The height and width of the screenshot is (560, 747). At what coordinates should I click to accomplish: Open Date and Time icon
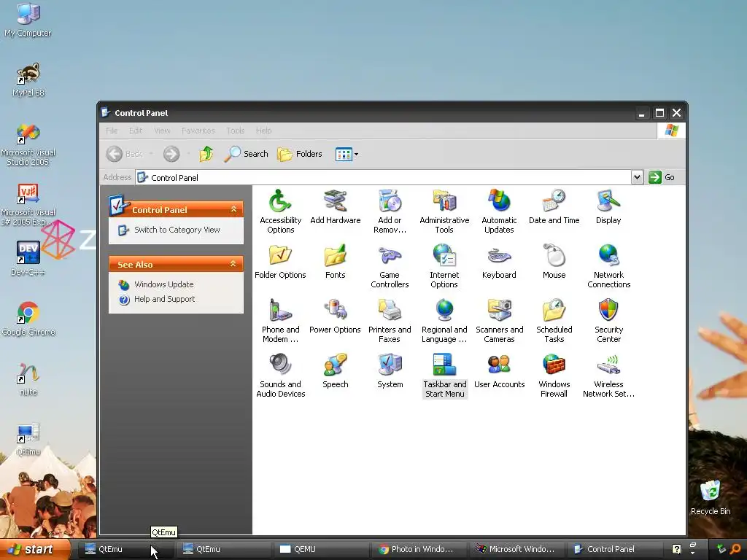coord(554,206)
